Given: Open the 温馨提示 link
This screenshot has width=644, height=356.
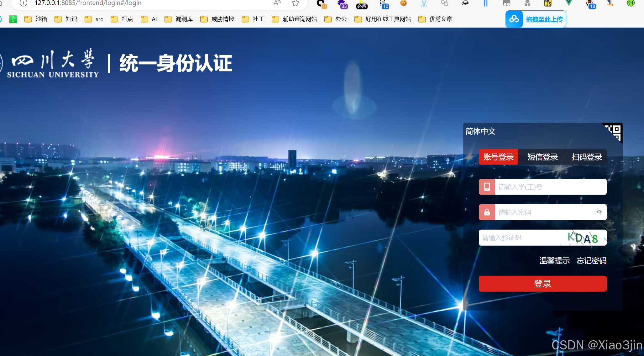Looking at the screenshot, I should coord(554,260).
